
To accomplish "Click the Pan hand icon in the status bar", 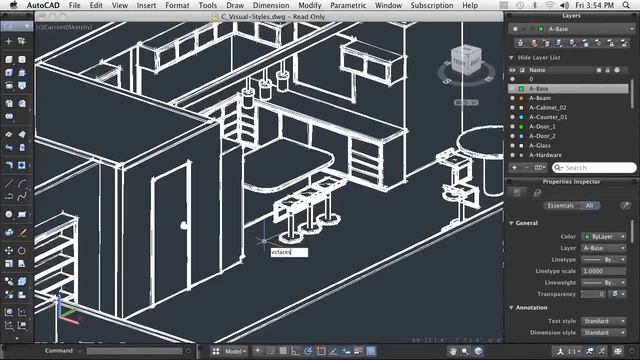I will pyautogui.click(x=453, y=351).
